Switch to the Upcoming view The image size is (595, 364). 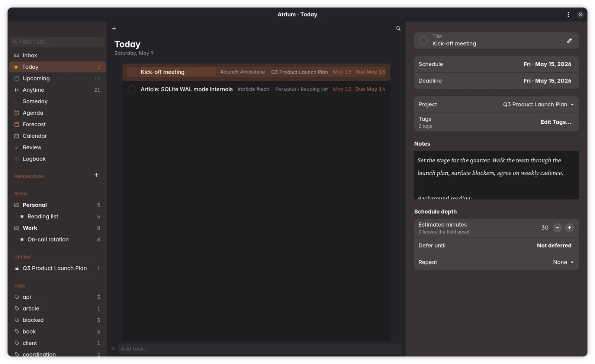pyautogui.click(x=57, y=78)
